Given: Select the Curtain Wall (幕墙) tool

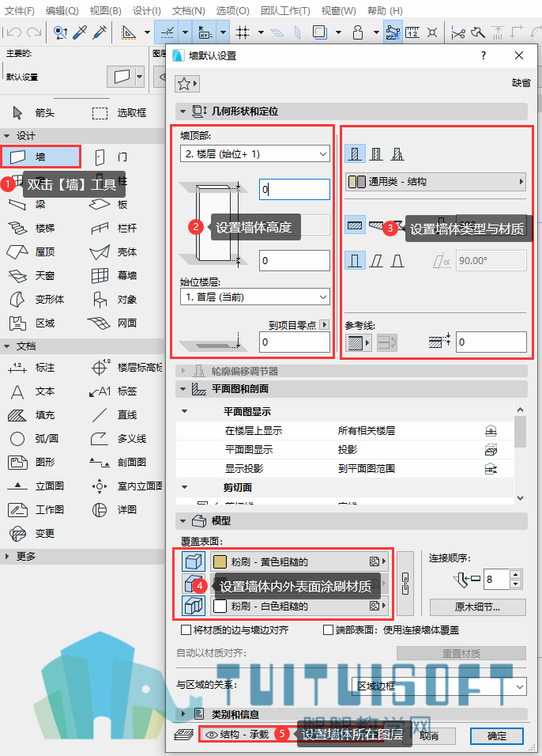Looking at the screenshot, I should [x=115, y=275].
